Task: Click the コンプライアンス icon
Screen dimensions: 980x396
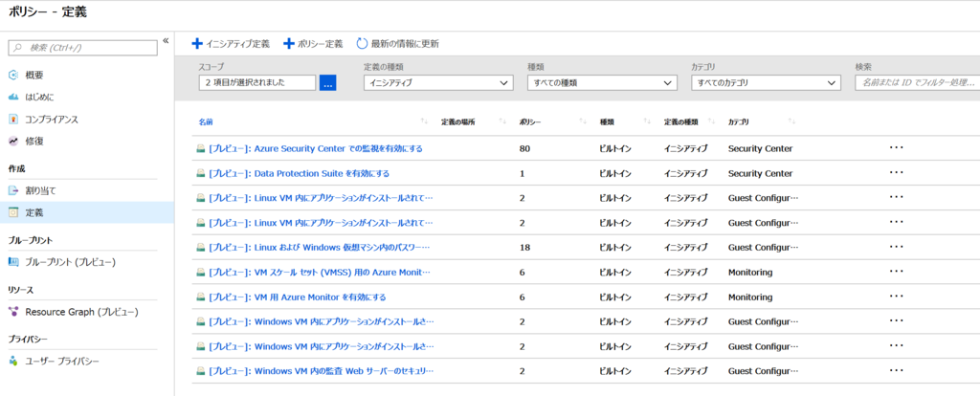Action: coord(13,120)
